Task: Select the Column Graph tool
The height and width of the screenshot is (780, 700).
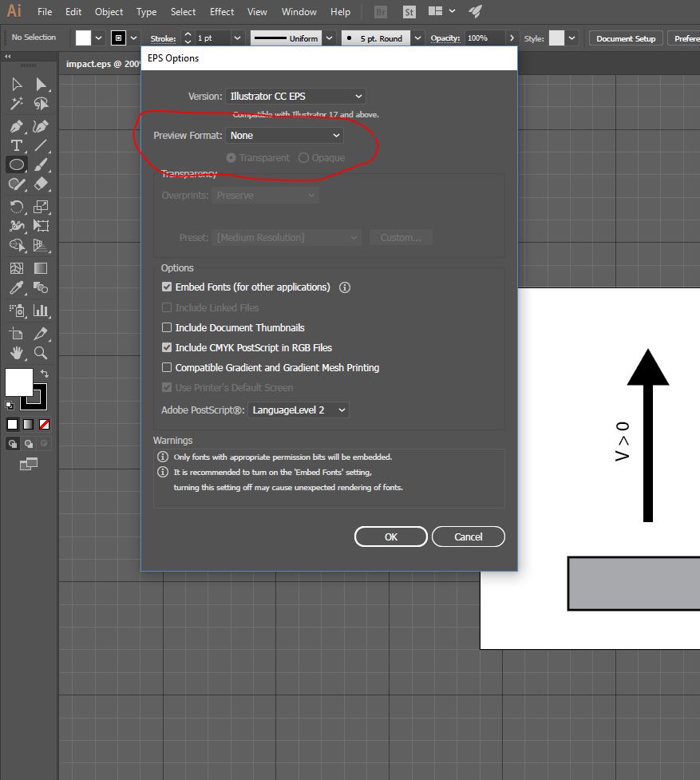Action: (41, 311)
